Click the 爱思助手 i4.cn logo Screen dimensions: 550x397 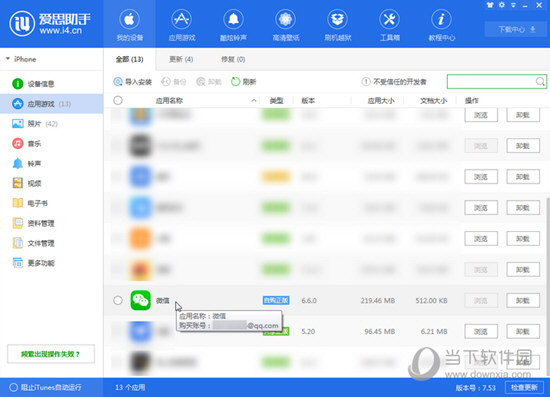(50, 23)
